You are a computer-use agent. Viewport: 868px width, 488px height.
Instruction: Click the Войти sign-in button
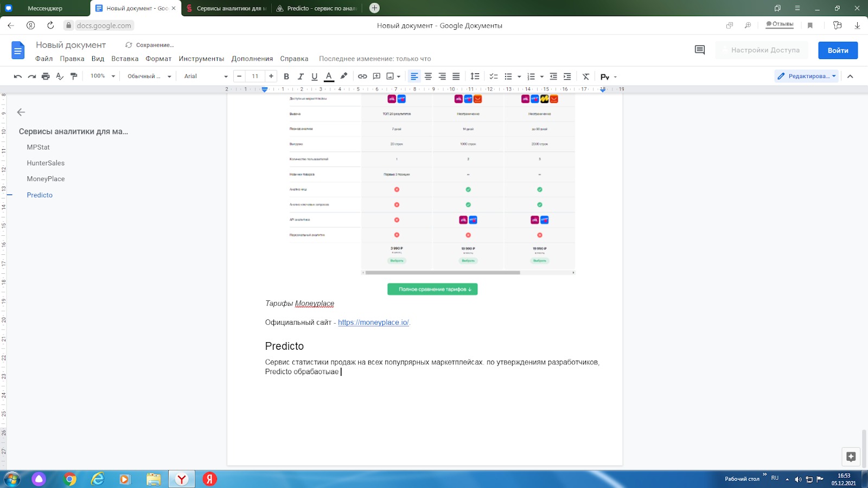(x=838, y=50)
